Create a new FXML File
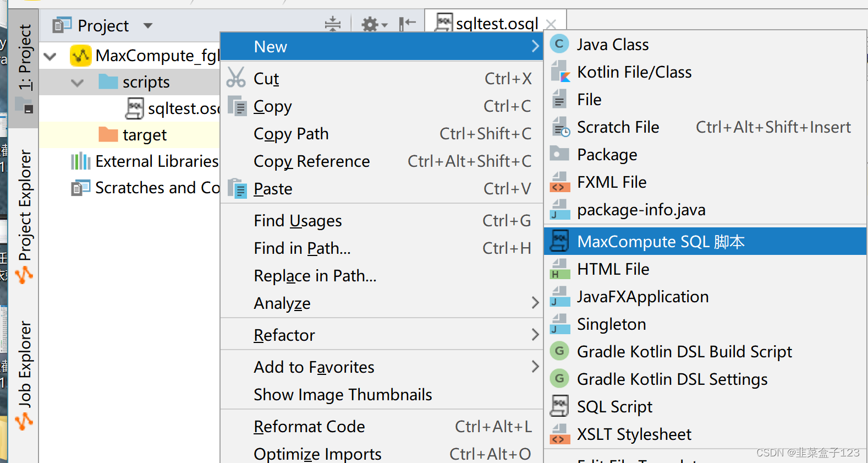Screen dimensions: 868x463 click(705, 182)
